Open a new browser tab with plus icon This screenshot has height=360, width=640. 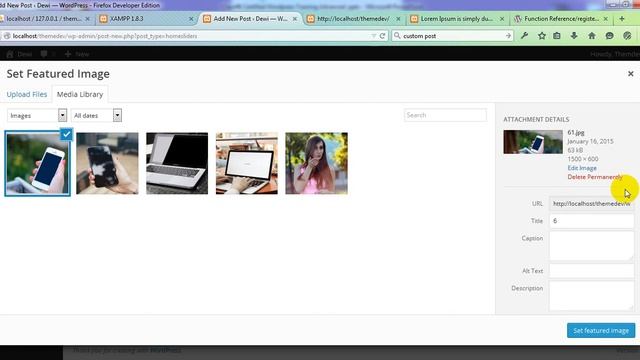[622, 19]
